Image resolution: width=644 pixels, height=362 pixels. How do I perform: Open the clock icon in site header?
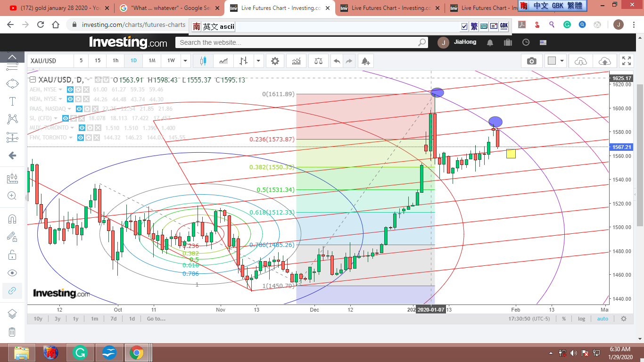click(526, 42)
